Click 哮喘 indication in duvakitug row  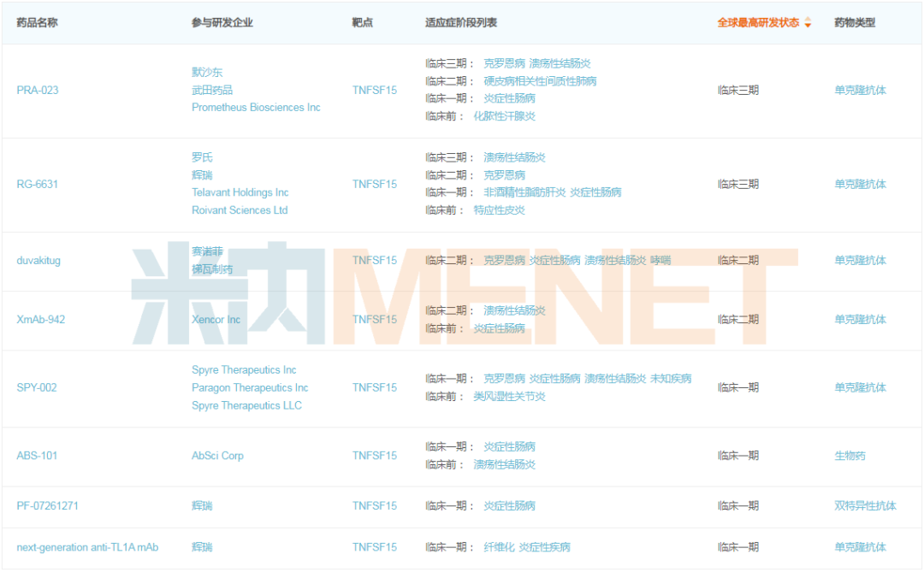click(660, 261)
